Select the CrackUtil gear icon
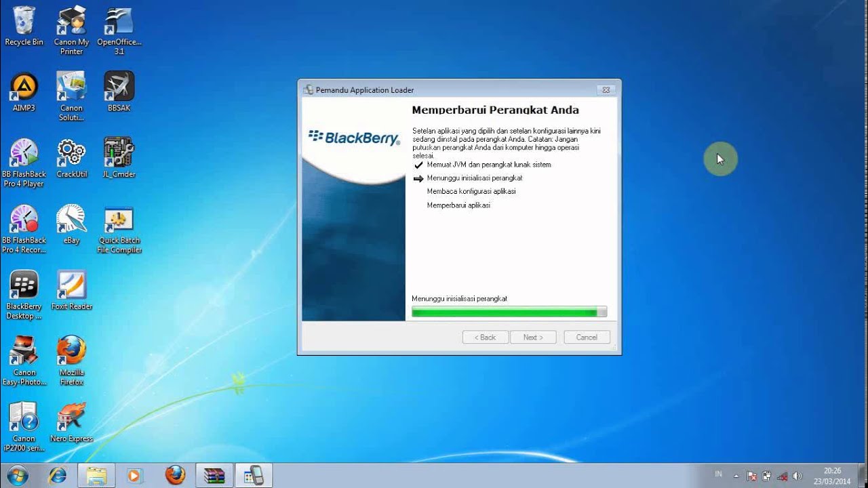 tap(71, 159)
